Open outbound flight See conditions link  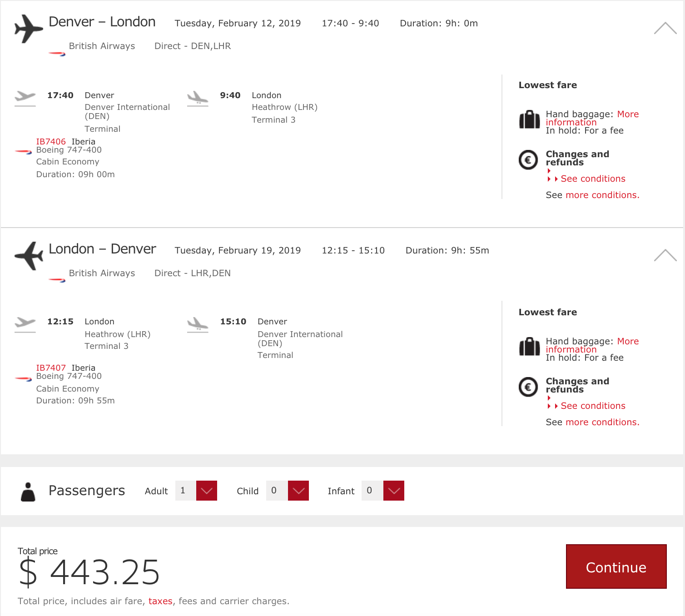coord(593,179)
